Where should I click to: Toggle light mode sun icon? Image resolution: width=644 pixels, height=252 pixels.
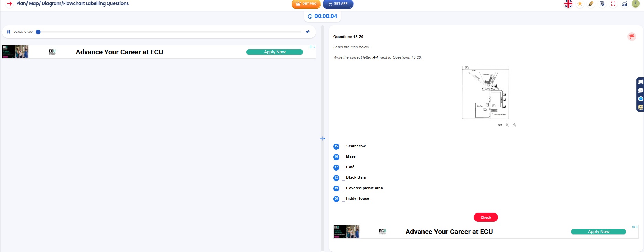(580, 4)
